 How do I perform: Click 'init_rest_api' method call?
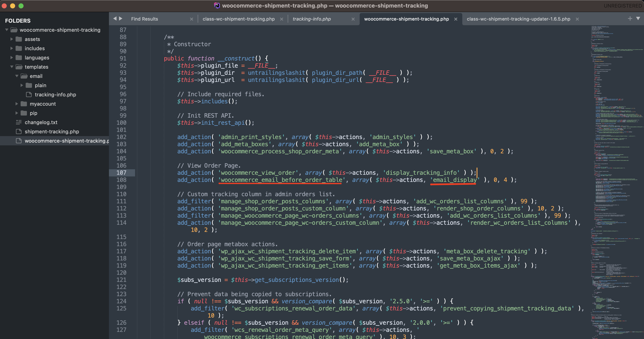pos(223,123)
